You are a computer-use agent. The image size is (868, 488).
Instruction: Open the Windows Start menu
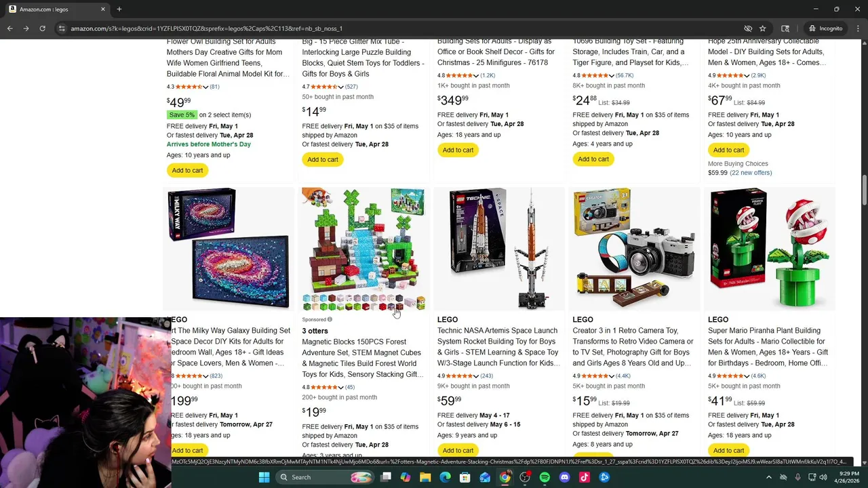point(264,477)
